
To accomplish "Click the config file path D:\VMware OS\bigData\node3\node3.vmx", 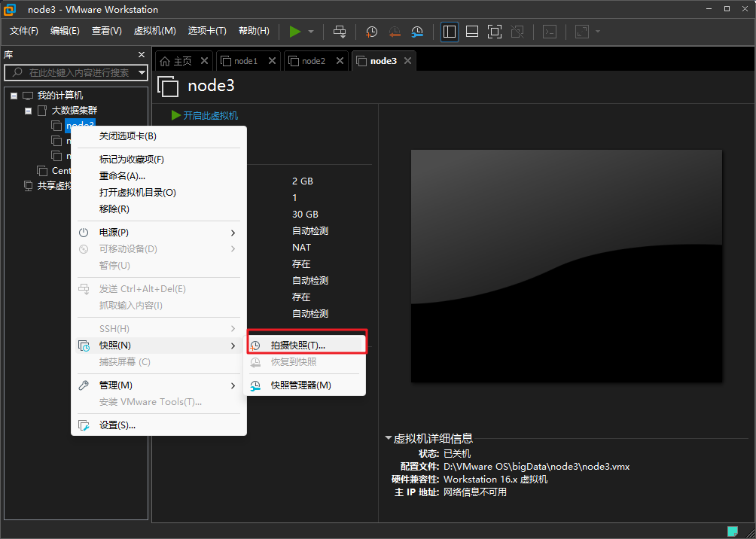I will [537, 467].
